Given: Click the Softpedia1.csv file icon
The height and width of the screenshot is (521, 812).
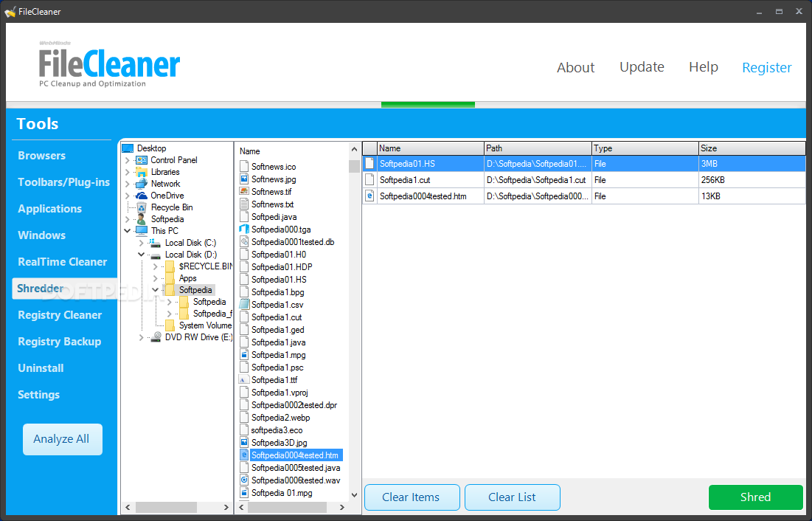Looking at the screenshot, I should pos(244,304).
